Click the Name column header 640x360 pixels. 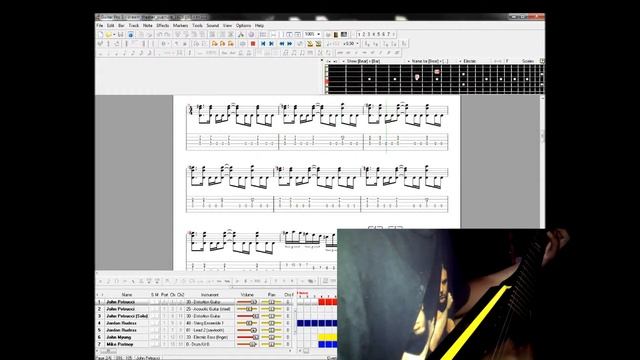127,294
